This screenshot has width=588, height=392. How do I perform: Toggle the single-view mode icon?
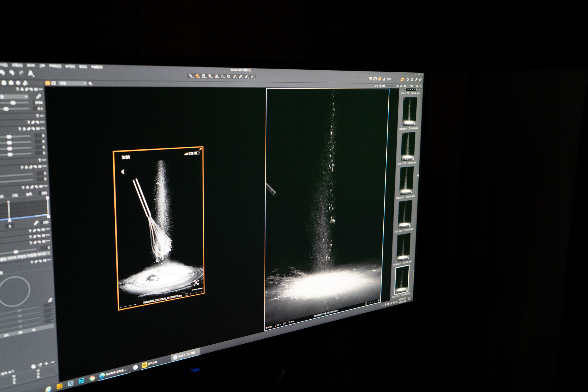coord(54,83)
